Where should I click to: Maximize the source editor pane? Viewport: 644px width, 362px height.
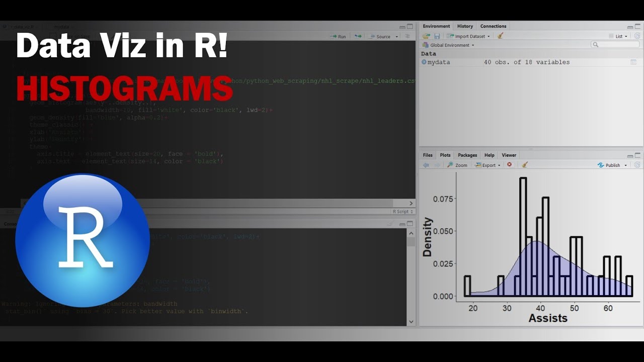pos(410,27)
